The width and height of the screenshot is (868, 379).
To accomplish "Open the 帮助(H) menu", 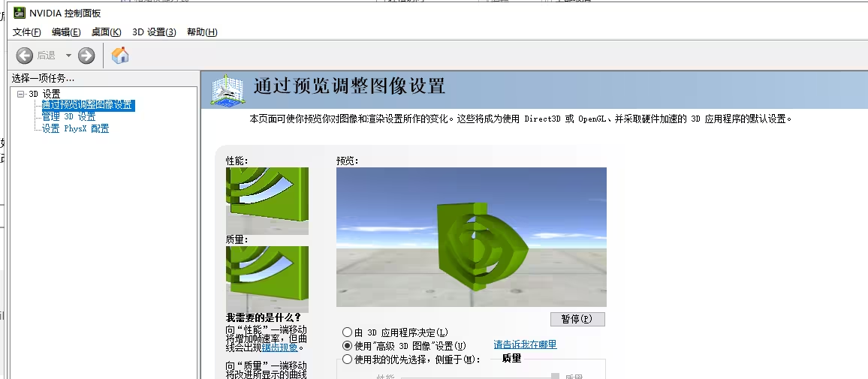I will pyautogui.click(x=202, y=32).
